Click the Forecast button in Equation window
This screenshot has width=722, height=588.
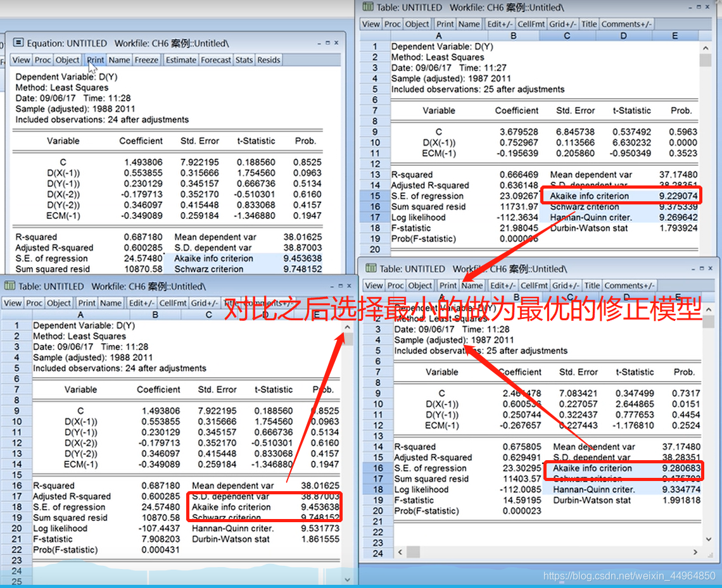[x=216, y=59]
